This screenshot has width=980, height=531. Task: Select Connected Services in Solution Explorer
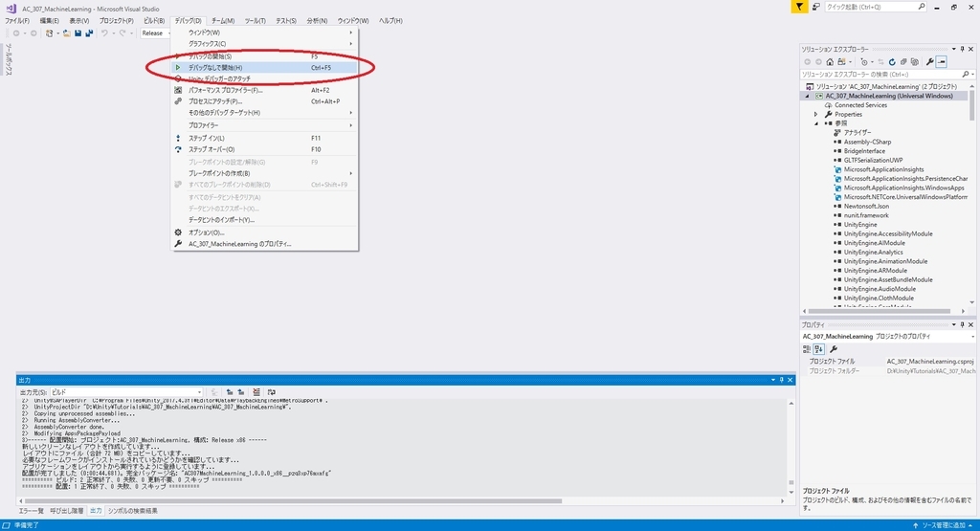click(860, 105)
